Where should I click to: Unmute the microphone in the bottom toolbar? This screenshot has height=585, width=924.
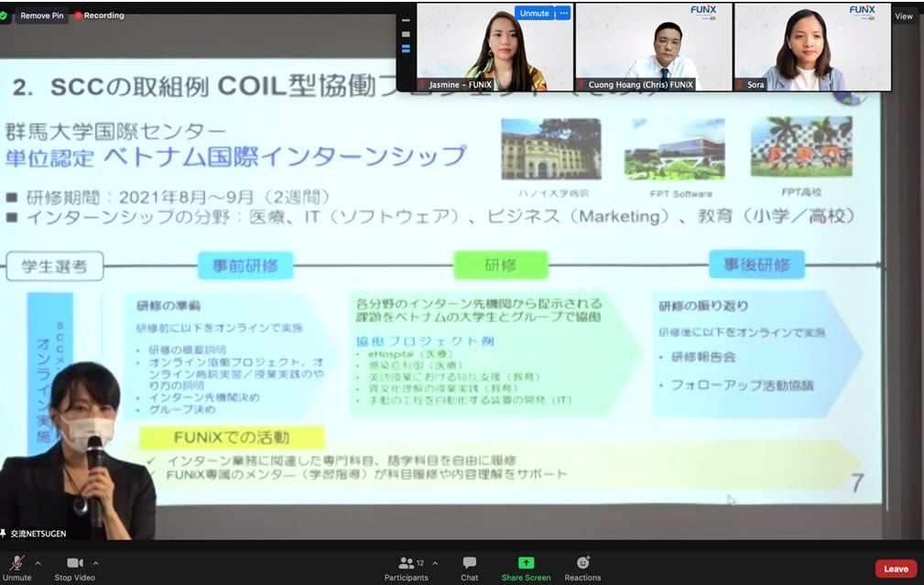click(17, 568)
